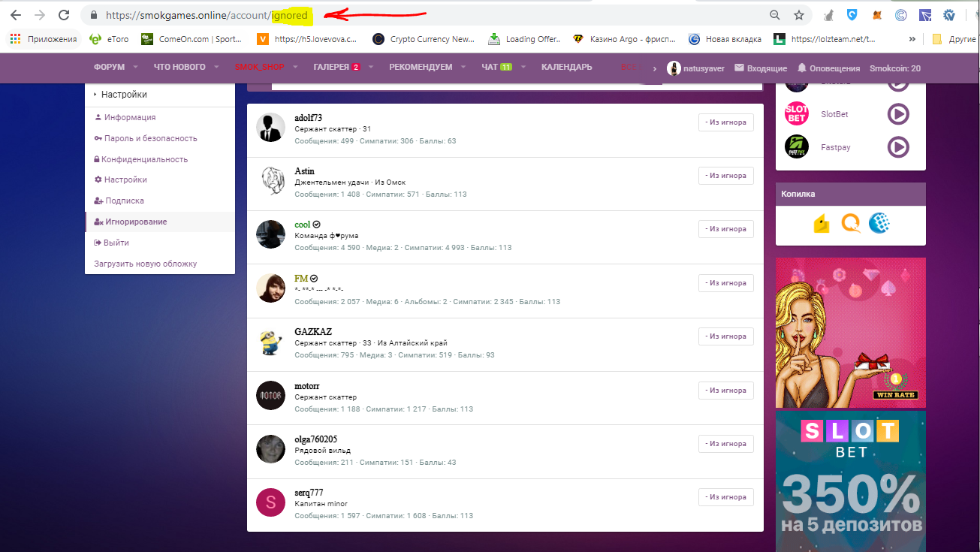This screenshot has height=552, width=980.
Task: Open the ComeOn.com bookmark
Action: (191, 39)
